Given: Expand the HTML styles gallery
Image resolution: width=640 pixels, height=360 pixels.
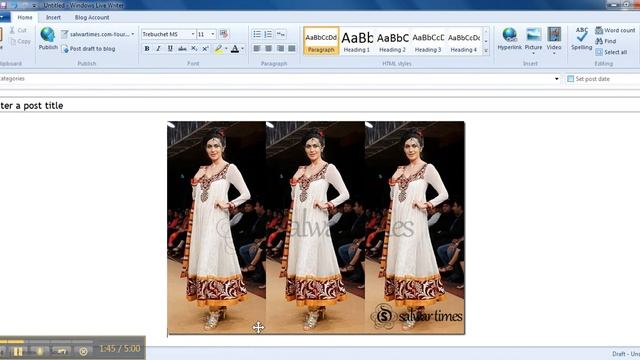Looking at the screenshot, I should (x=486, y=51).
